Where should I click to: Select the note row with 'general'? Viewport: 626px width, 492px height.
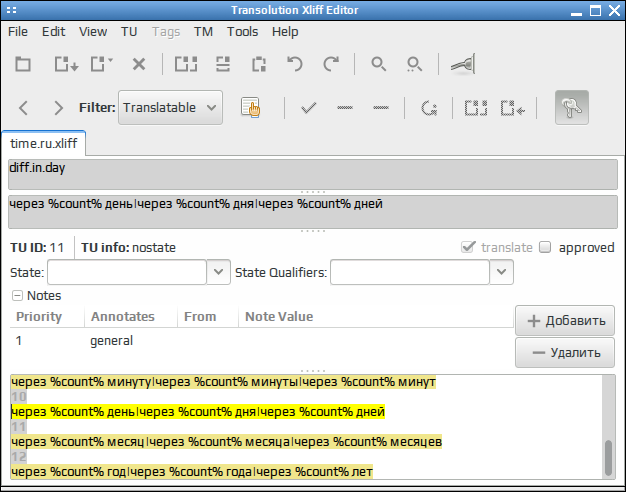[x=261, y=341]
